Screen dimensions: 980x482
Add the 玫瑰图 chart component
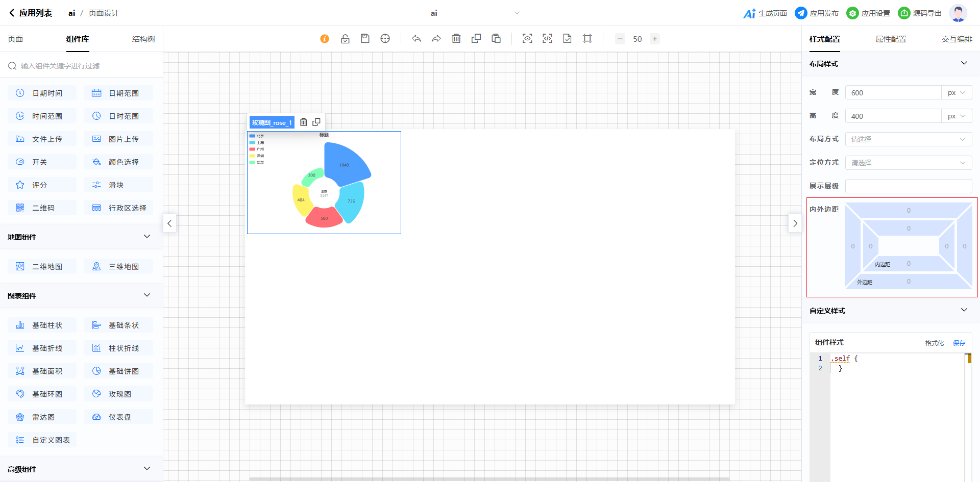(119, 394)
